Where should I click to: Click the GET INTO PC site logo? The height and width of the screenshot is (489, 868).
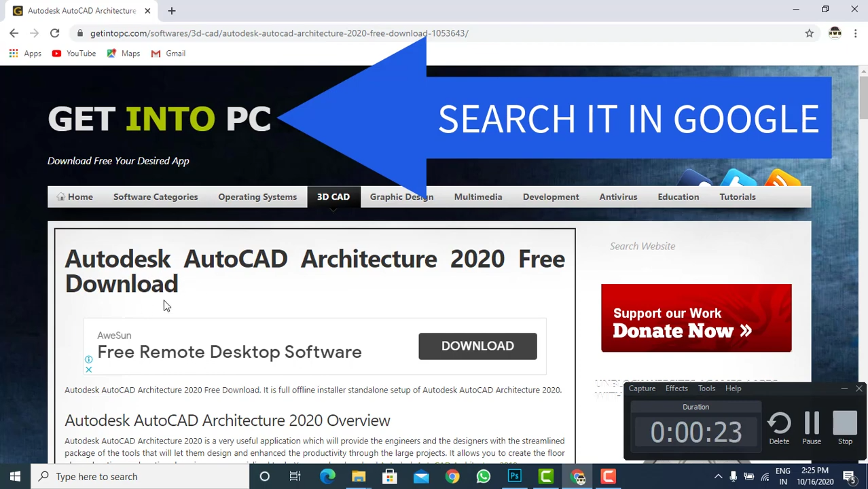tap(160, 119)
